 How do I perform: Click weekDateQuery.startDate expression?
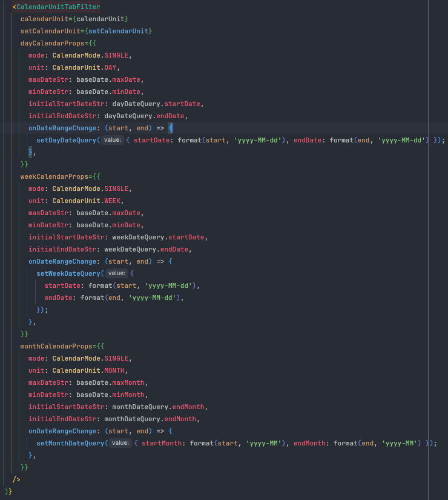[158, 237]
